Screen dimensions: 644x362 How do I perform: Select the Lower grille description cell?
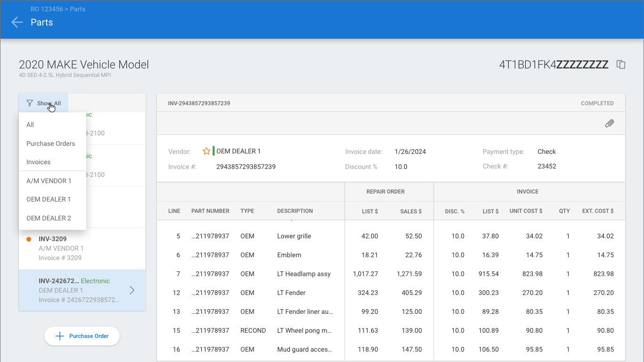(x=294, y=236)
